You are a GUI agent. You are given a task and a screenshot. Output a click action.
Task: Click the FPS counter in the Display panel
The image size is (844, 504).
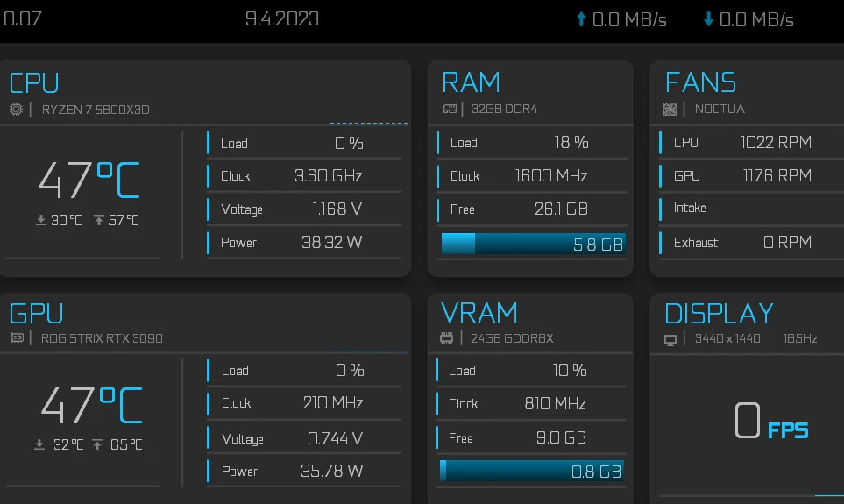(x=770, y=422)
